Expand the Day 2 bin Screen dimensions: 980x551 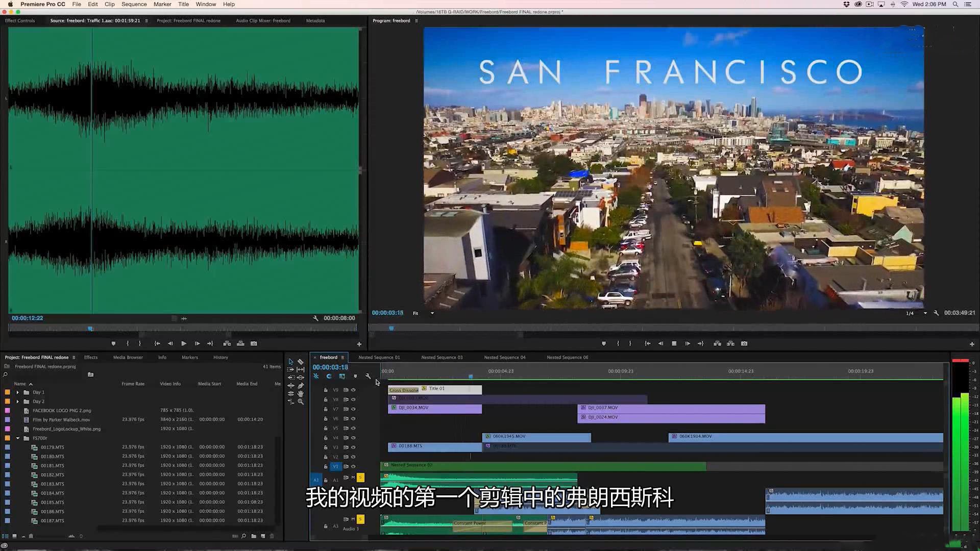pos(17,402)
